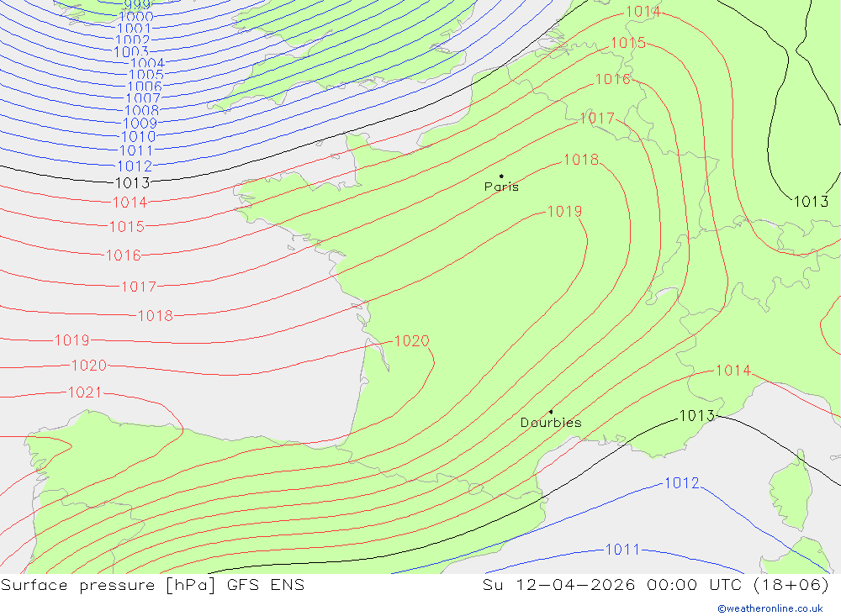Image resolution: width=841 pixels, height=616 pixels.
Task: Click the blue 1004 isobar label
Action: (x=147, y=64)
